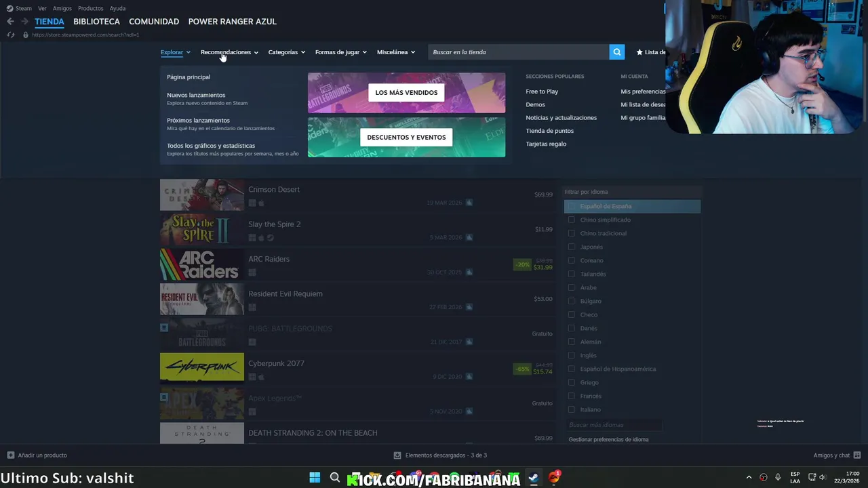Check the Alemán language filter
Viewport: 868px width, 488px height.
[x=571, y=342]
